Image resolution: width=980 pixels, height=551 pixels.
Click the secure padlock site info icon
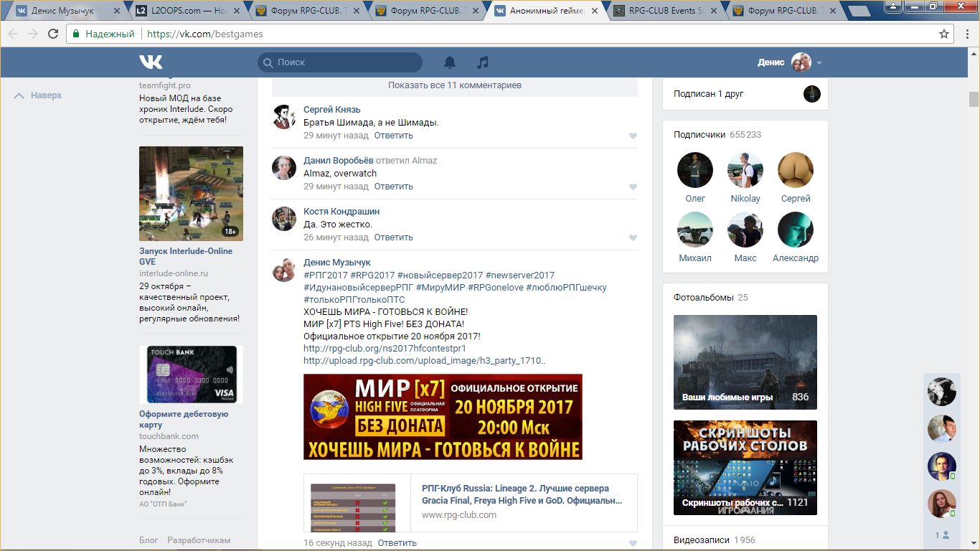point(76,34)
